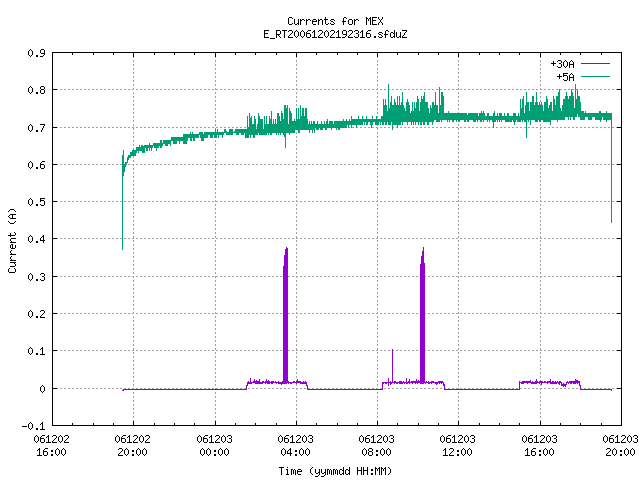Viewport: 640px width, 480px height.
Task: Click the 'Current (A)' y-axis label
Action: click(12, 240)
